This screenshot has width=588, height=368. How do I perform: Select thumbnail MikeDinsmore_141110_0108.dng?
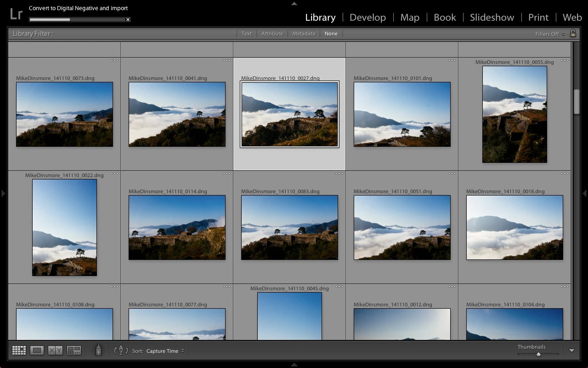(64, 324)
